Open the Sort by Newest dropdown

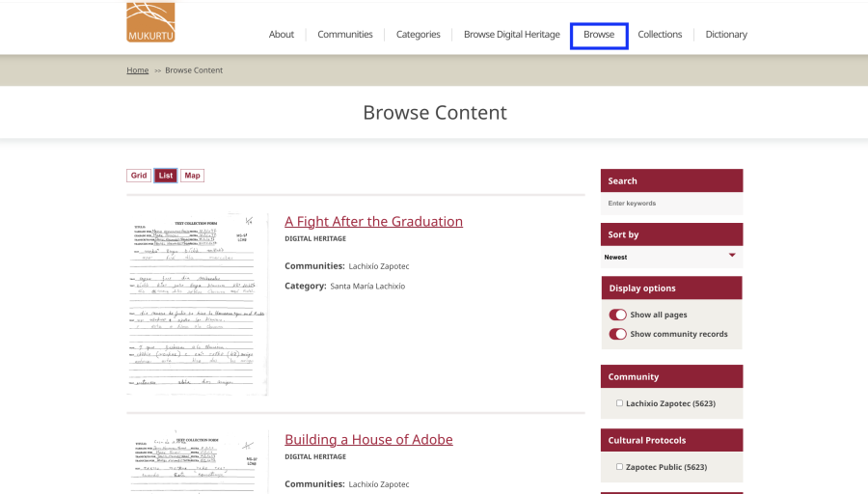pos(671,257)
